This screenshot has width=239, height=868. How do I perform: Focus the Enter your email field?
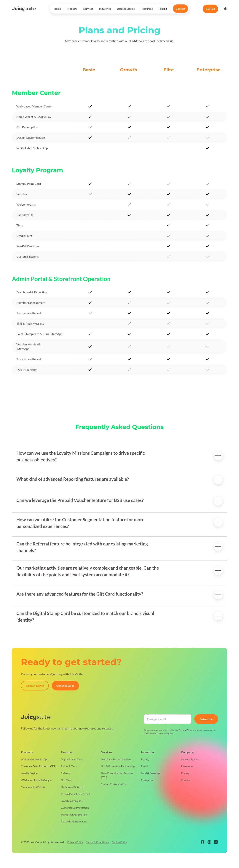click(x=168, y=719)
